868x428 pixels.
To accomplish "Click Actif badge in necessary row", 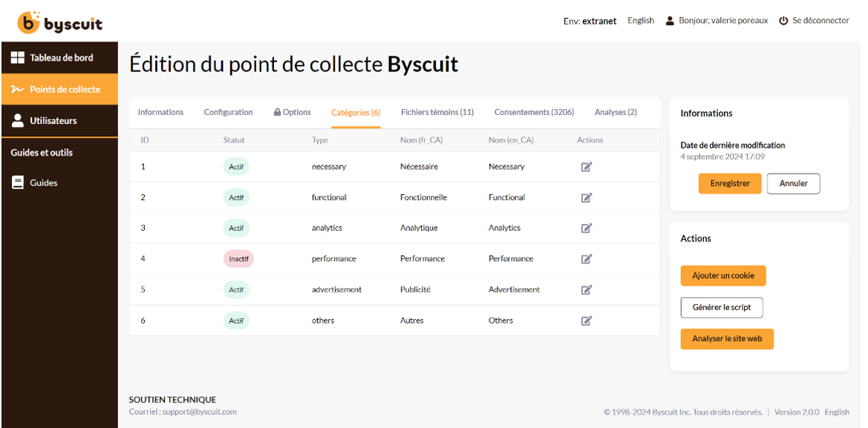I will click(236, 166).
